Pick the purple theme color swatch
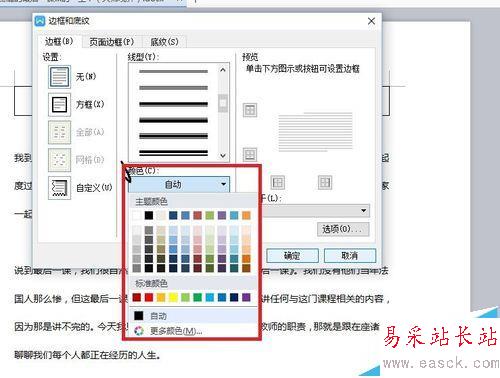This screenshot has height=378, width=500. (222, 215)
